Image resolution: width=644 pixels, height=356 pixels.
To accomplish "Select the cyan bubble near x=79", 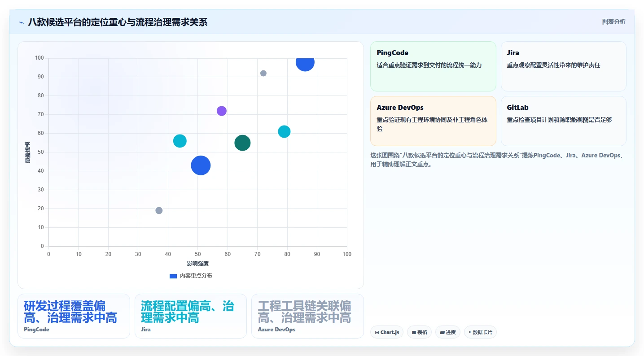I will tap(284, 132).
